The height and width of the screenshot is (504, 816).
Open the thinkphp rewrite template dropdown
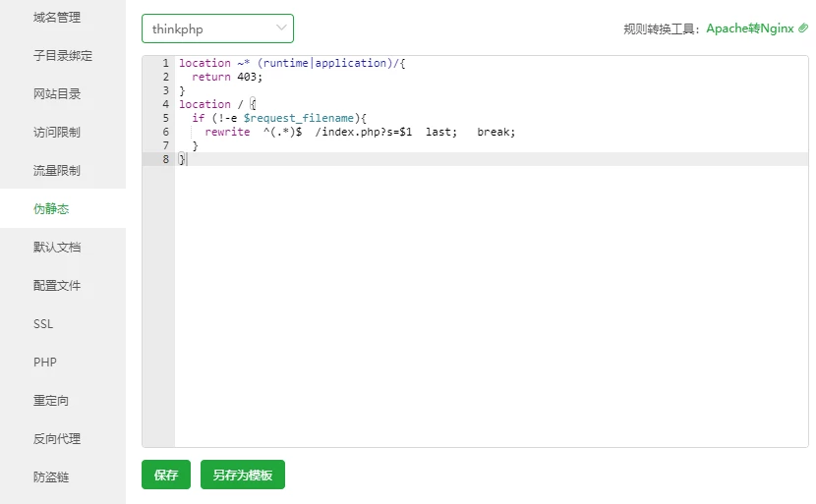[x=217, y=28]
